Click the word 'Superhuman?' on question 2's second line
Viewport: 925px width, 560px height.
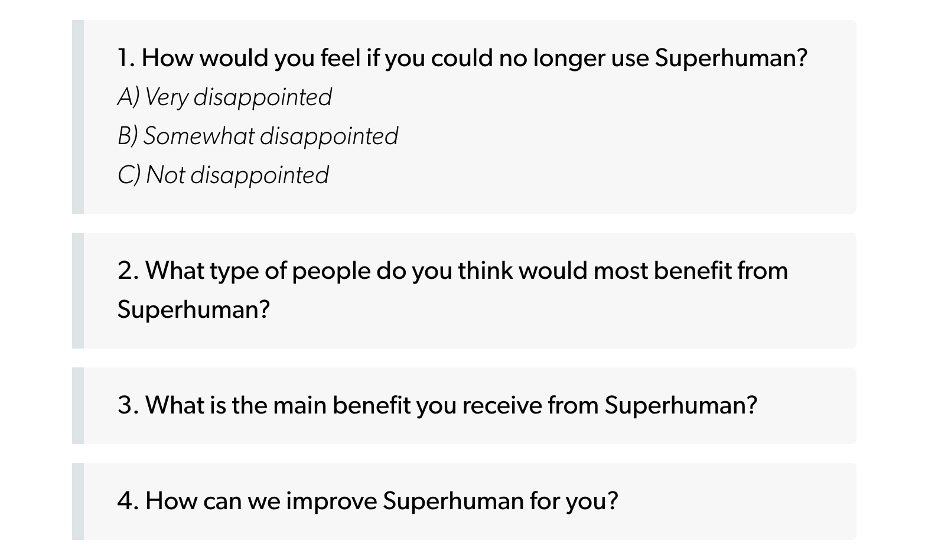coord(193,309)
